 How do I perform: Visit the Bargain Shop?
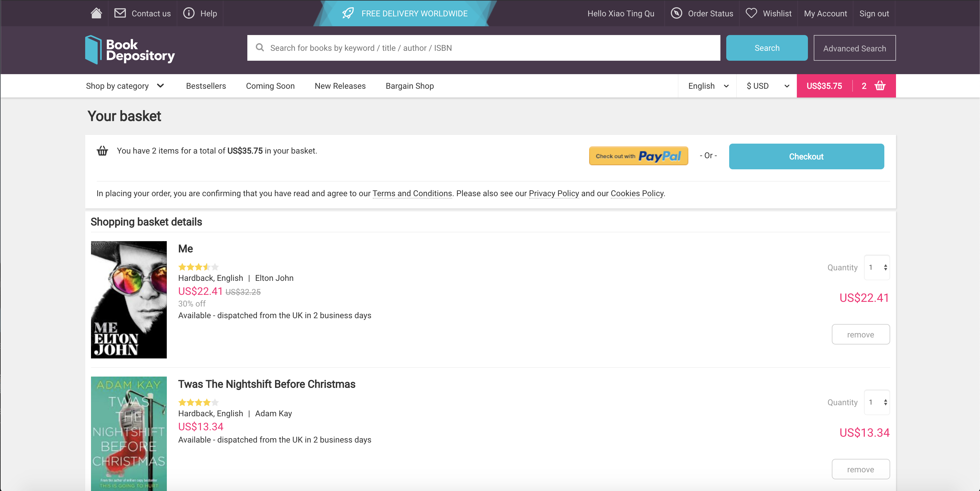(x=410, y=86)
